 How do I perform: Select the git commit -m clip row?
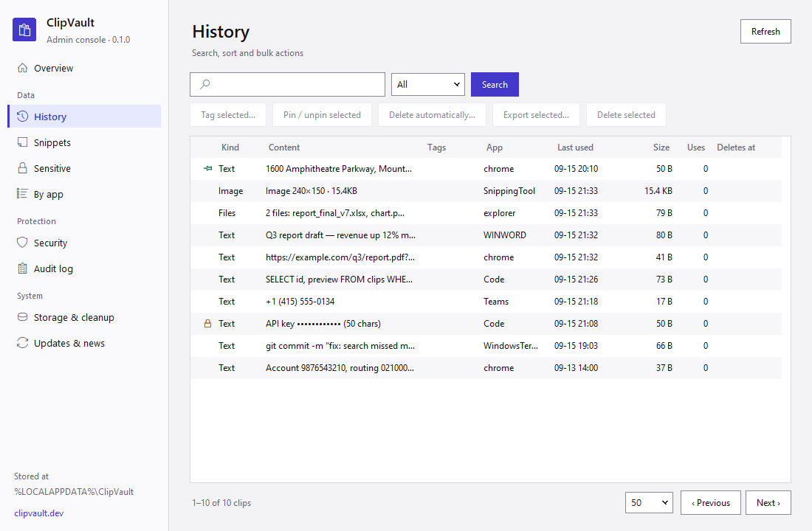click(486, 346)
